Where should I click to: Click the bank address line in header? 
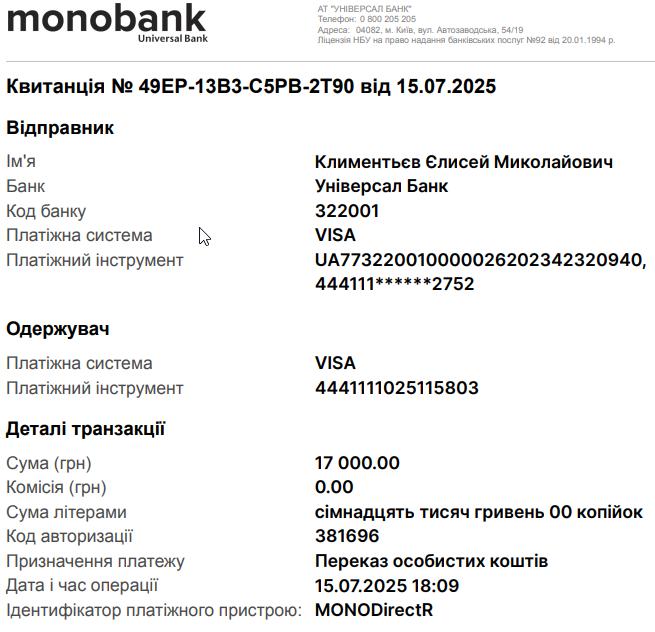420,30
